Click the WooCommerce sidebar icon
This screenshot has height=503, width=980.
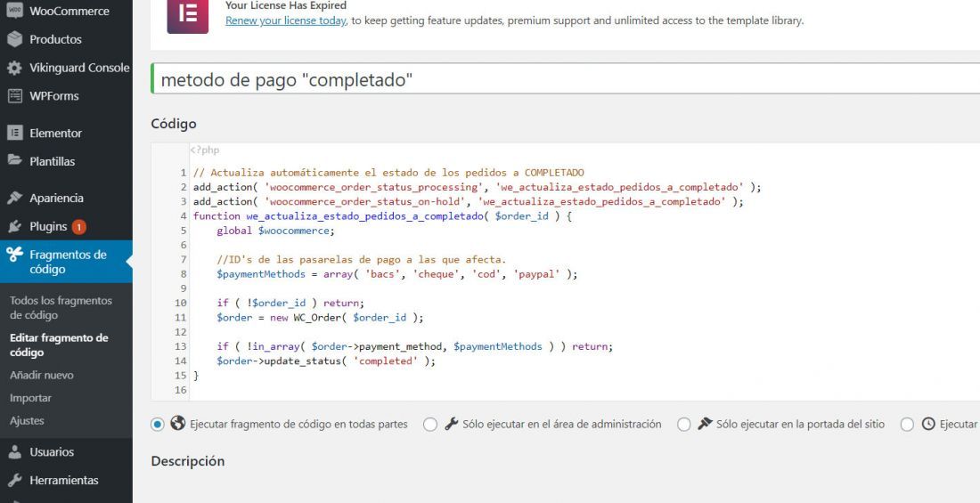coord(14,11)
